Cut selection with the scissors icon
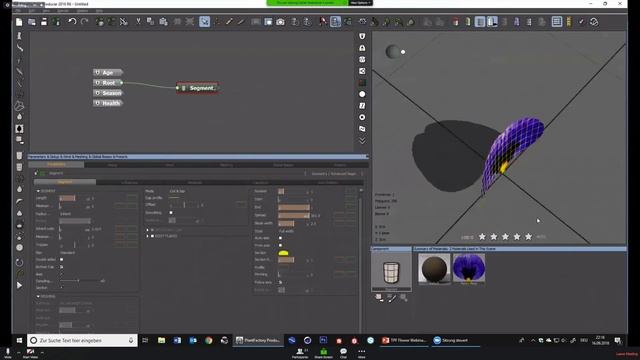The image size is (640, 360). tap(138, 22)
